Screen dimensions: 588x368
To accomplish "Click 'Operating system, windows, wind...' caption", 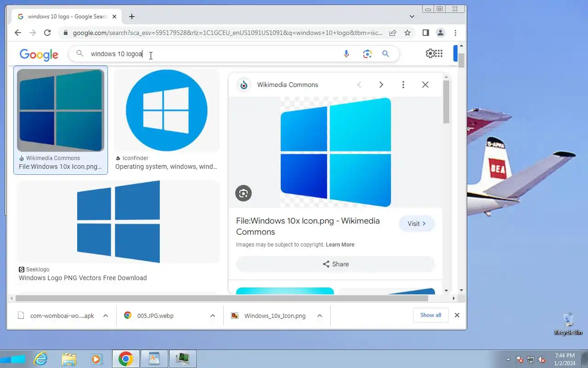I will click(x=166, y=167).
